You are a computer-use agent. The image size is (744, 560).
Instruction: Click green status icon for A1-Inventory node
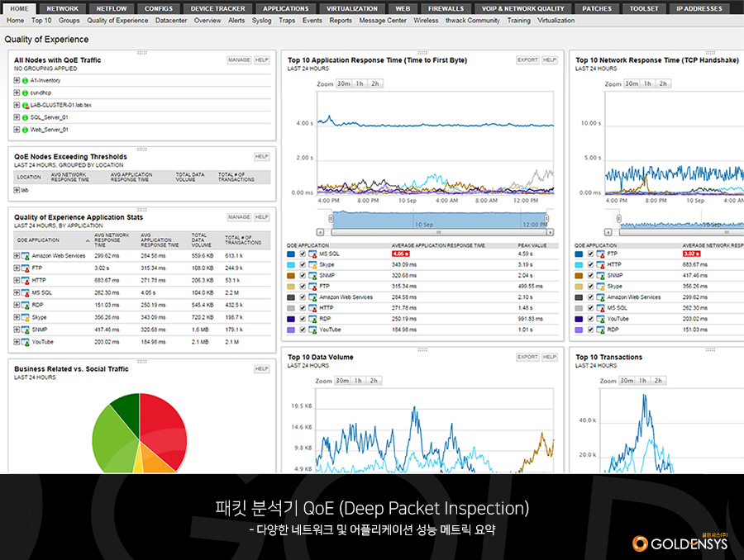(25, 81)
